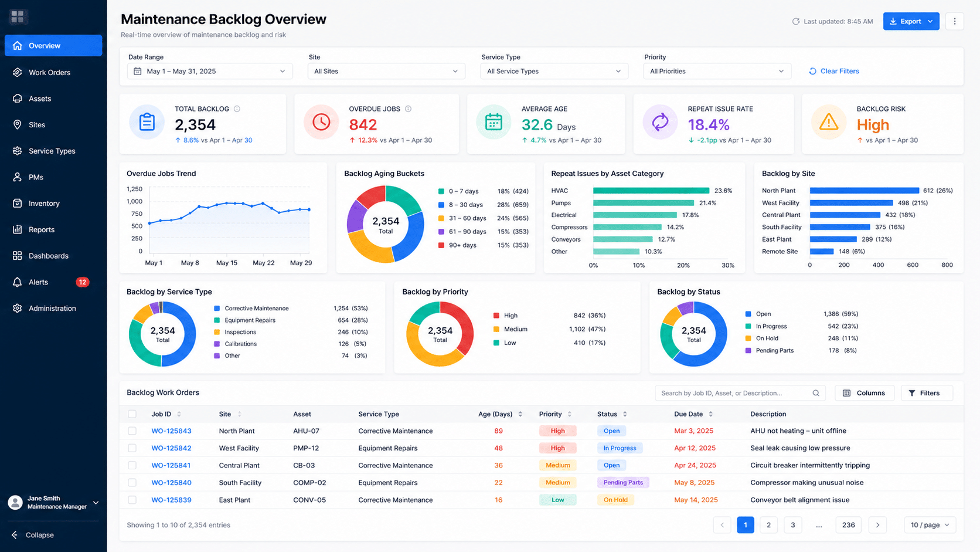The image size is (980, 552).
Task: Click the red 12 alerts badge
Action: (x=83, y=282)
